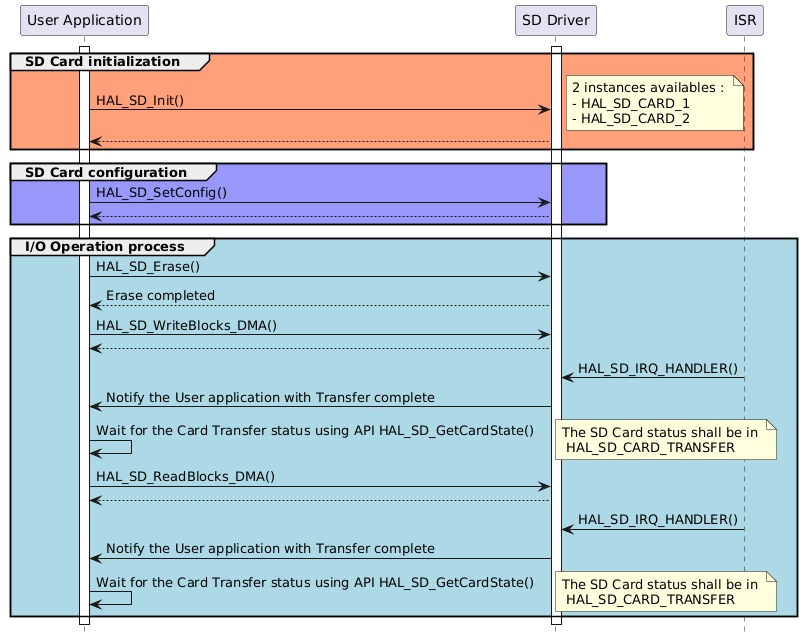Click the HAL_SD_ReadBlocks_DMA() message label
802x639 pixels.
pyautogui.click(x=185, y=477)
